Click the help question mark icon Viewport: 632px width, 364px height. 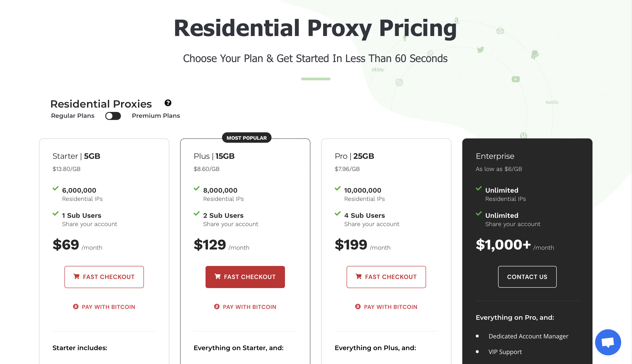168,103
